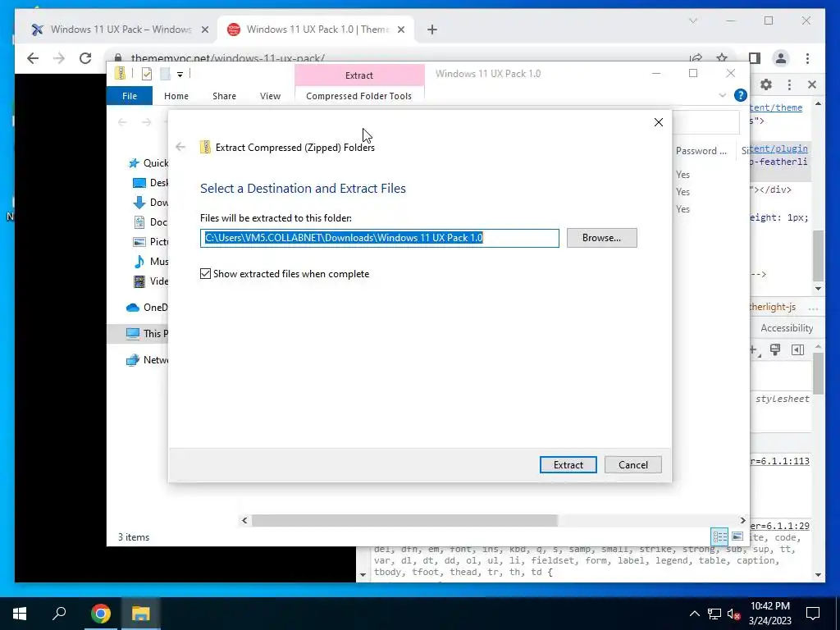Open Downloads in navigation pane
Viewport: 840px width, 630px height.
150,203
